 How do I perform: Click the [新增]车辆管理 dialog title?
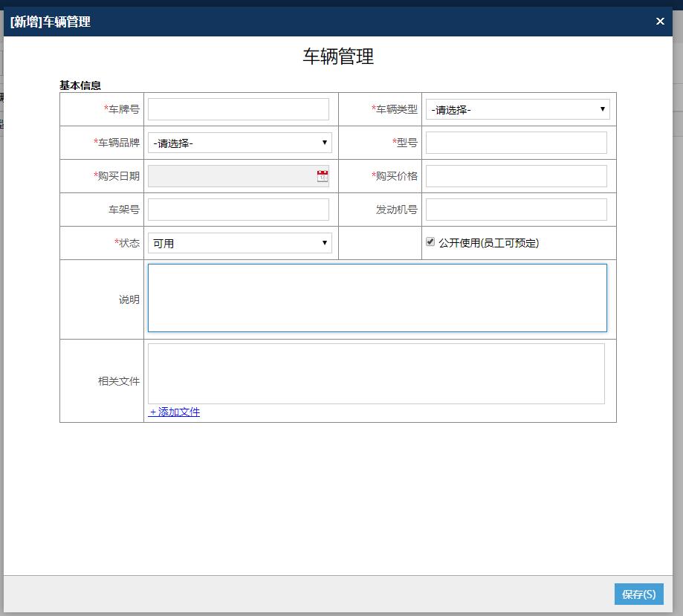click(x=50, y=22)
